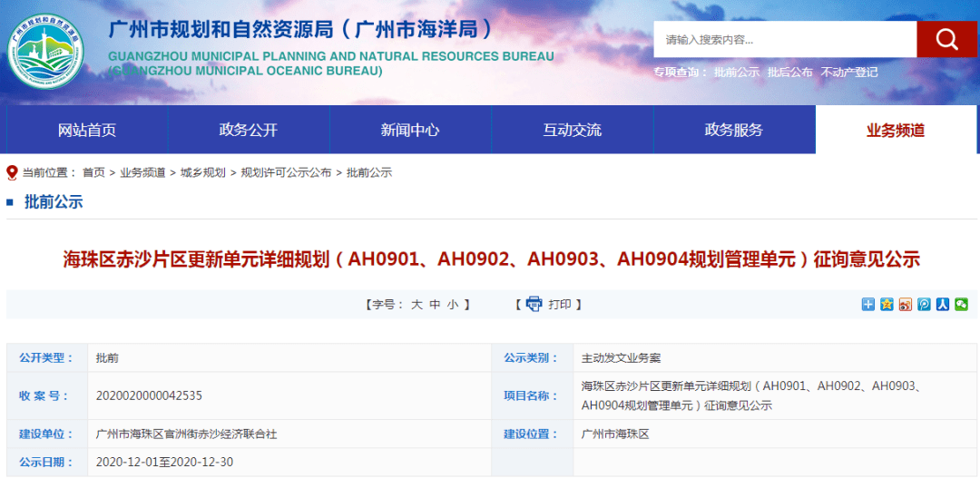Share to QQ Zone star icon

tap(887, 304)
